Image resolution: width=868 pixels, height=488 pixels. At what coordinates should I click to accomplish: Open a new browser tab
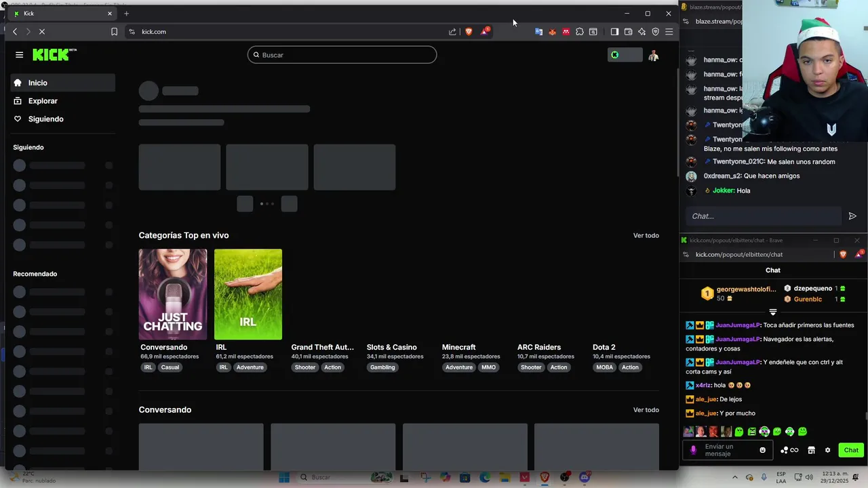tap(126, 14)
